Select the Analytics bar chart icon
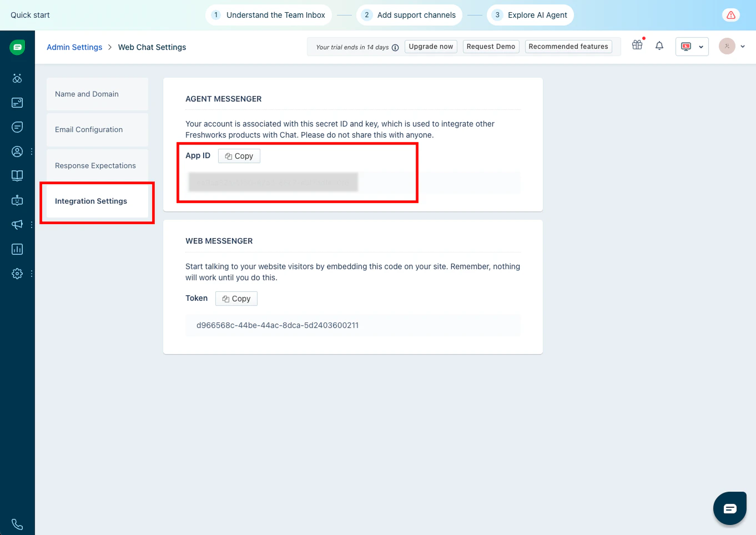 tap(17, 249)
